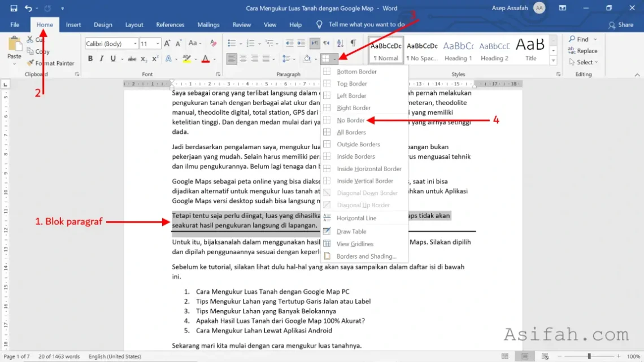Viewport: 644px width, 362px height.
Task: Open the Insert ribbon tab
Action: (x=73, y=25)
